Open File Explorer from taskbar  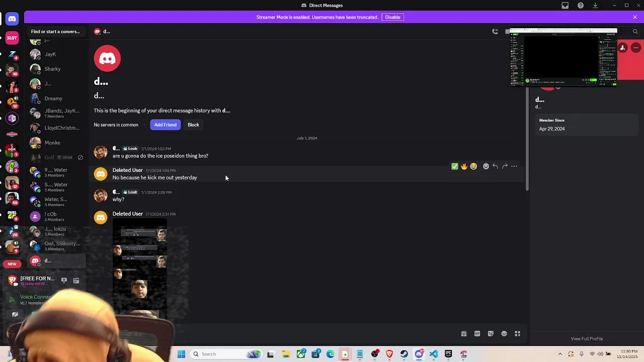pyautogui.click(x=286, y=354)
